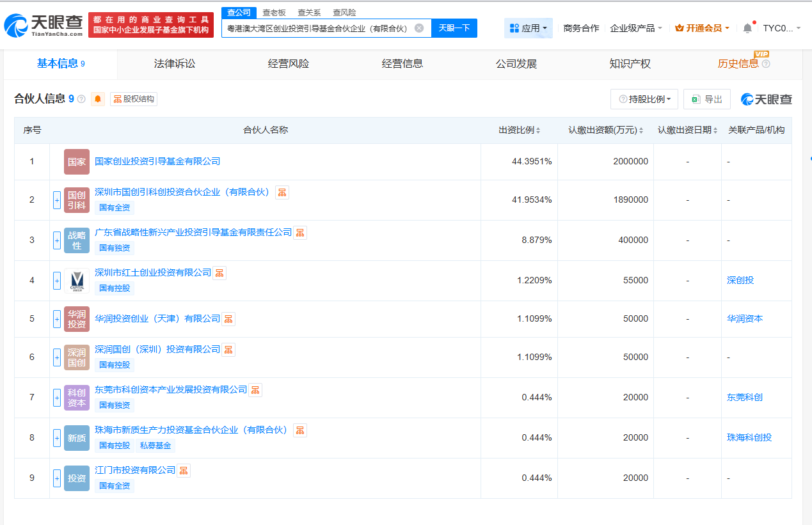Expand the 企业级产品 menu
Viewport: 812px width, 525px height.
[635, 28]
